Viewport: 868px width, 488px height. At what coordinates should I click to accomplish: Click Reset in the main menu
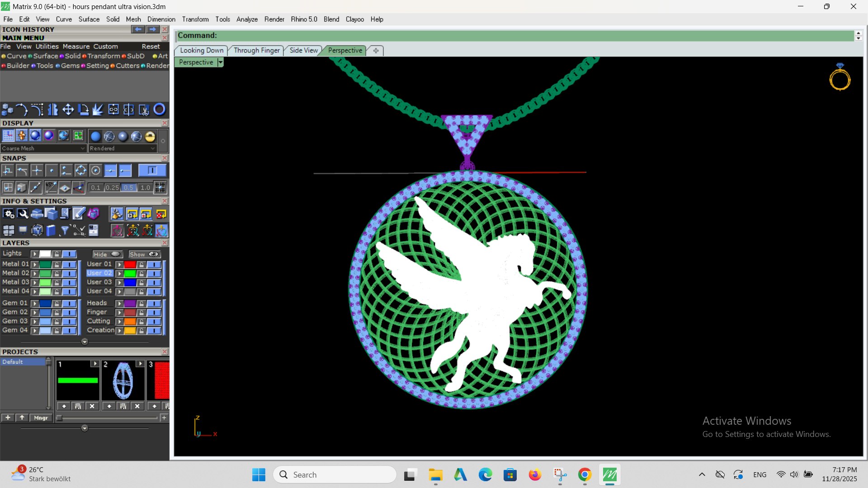(151, 47)
